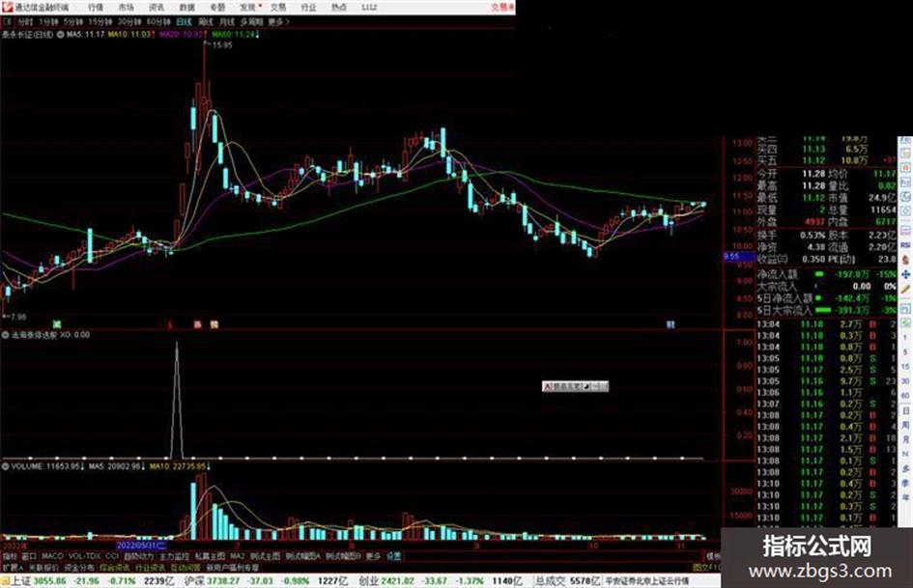
Task: Click sidebar 月 period button
Action: pyautogui.click(x=905, y=440)
